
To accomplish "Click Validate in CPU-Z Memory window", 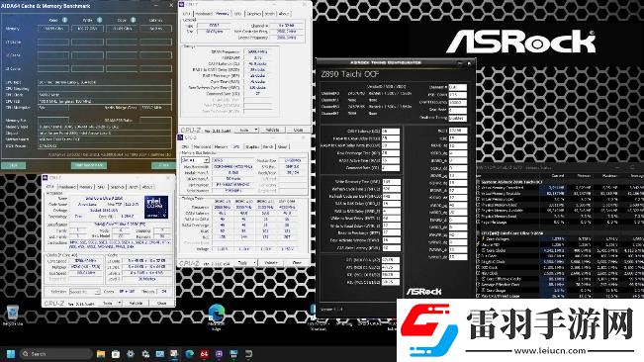I will coord(272,130).
